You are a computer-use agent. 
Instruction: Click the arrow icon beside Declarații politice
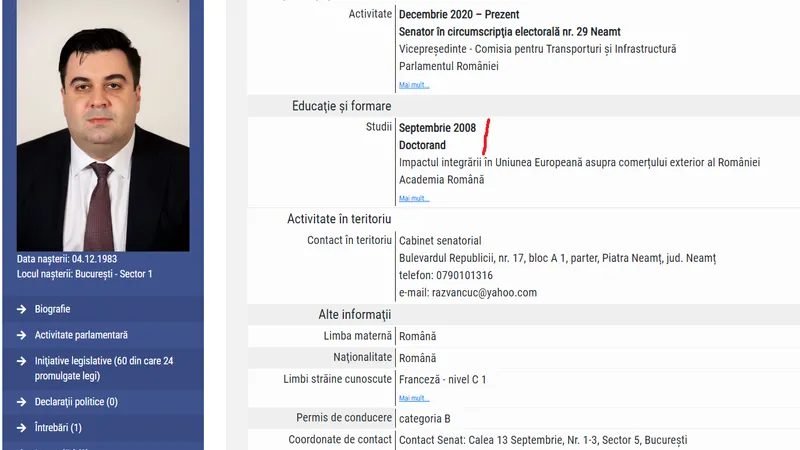click(21, 402)
